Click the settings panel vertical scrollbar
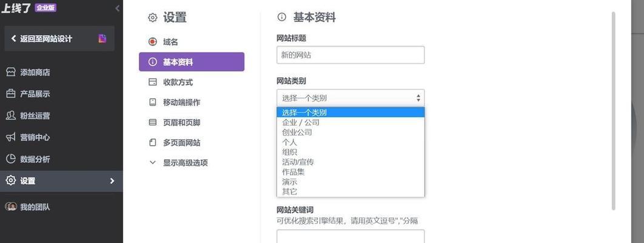This screenshot has width=644, height=243. tap(614, 111)
